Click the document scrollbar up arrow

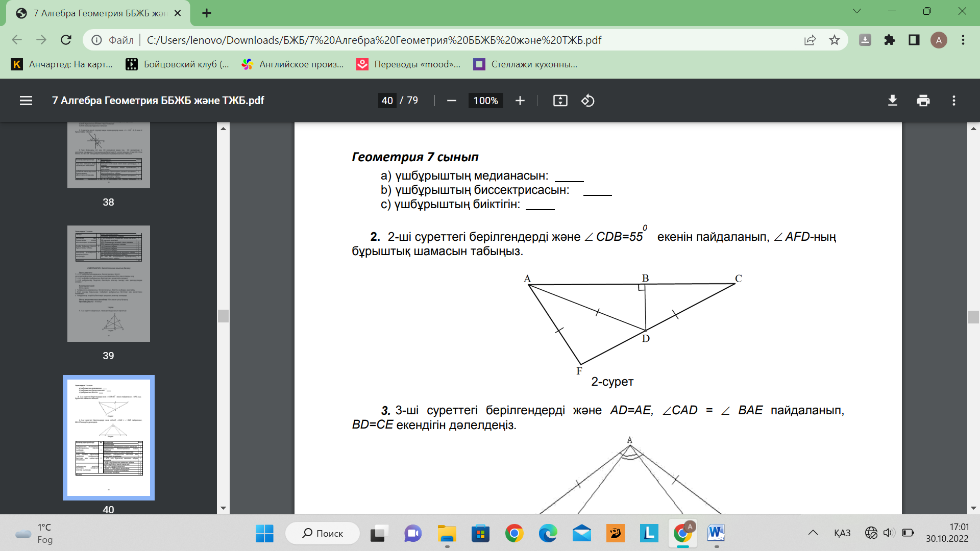point(973,129)
